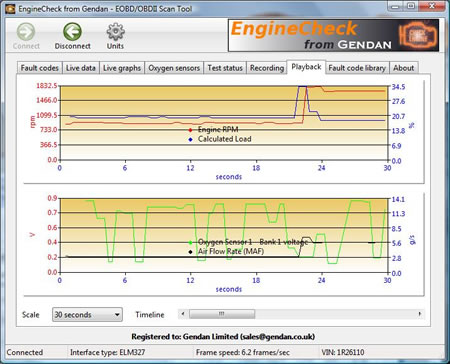Click Interface type: ELM327 in status bar
450x364 pixels.
(107, 352)
